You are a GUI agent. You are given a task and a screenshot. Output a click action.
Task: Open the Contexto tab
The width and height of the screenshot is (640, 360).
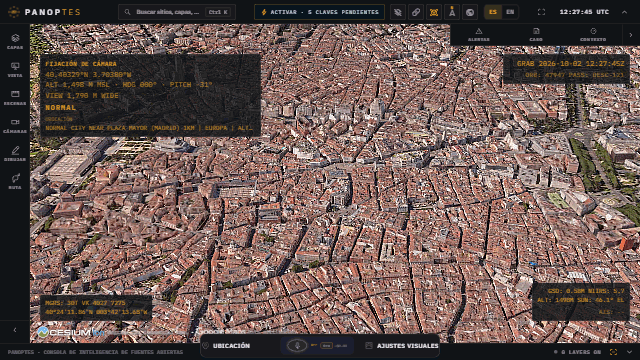point(593,35)
